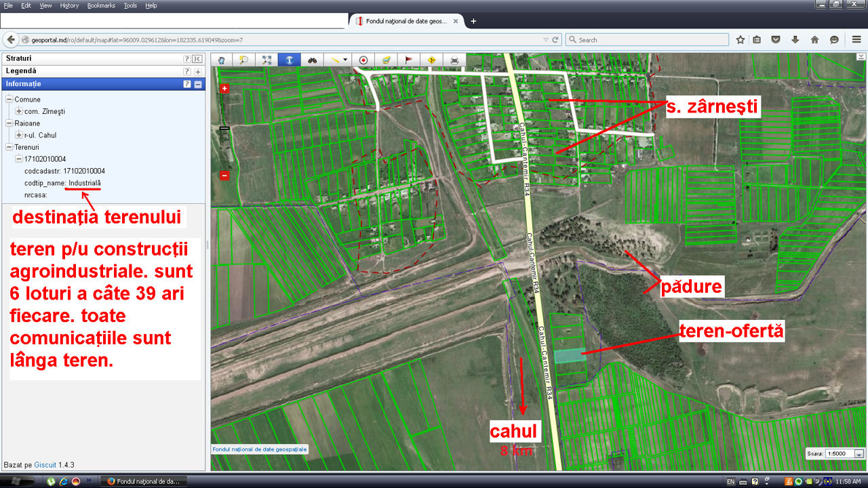Go to browser Home page icon
The image size is (868, 488).
coord(814,40)
